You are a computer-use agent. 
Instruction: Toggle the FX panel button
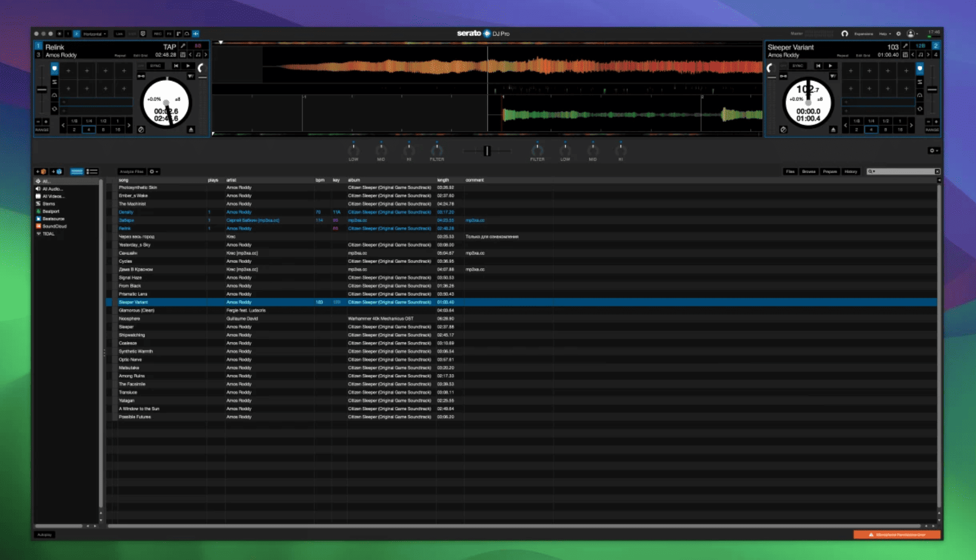click(169, 34)
